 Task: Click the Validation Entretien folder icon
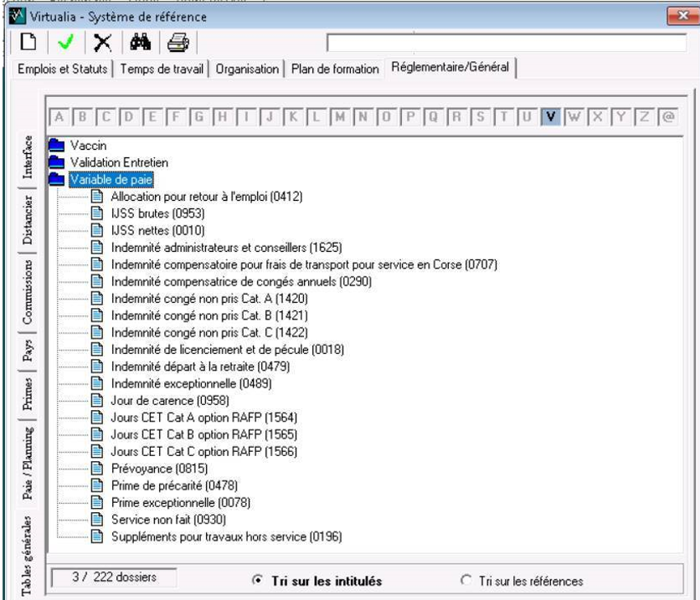pos(57,162)
